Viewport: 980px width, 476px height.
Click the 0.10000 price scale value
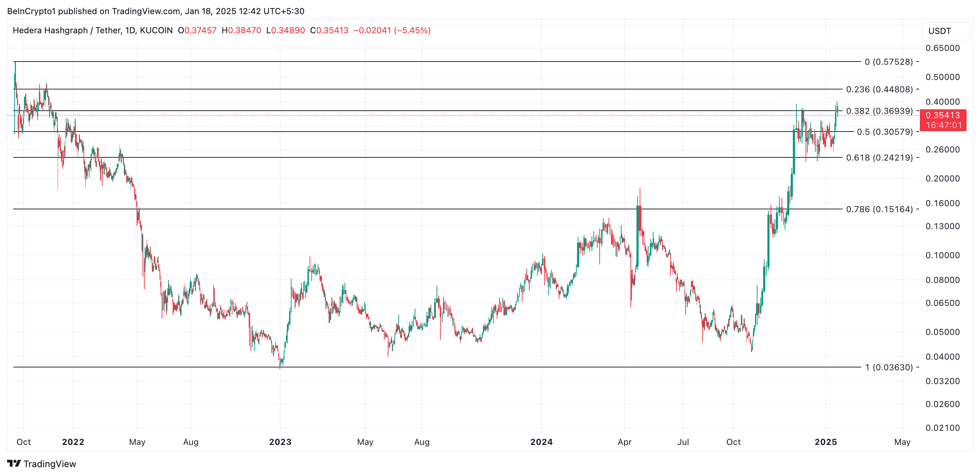(942, 255)
